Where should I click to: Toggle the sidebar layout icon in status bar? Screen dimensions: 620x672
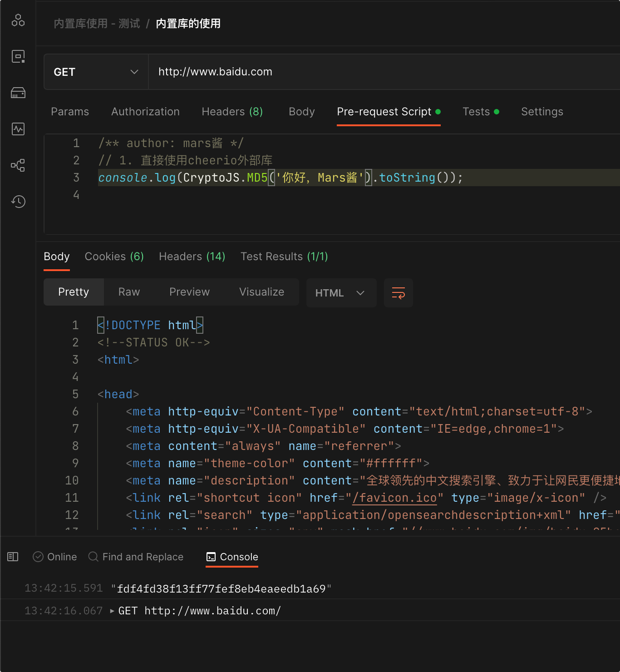(x=13, y=557)
